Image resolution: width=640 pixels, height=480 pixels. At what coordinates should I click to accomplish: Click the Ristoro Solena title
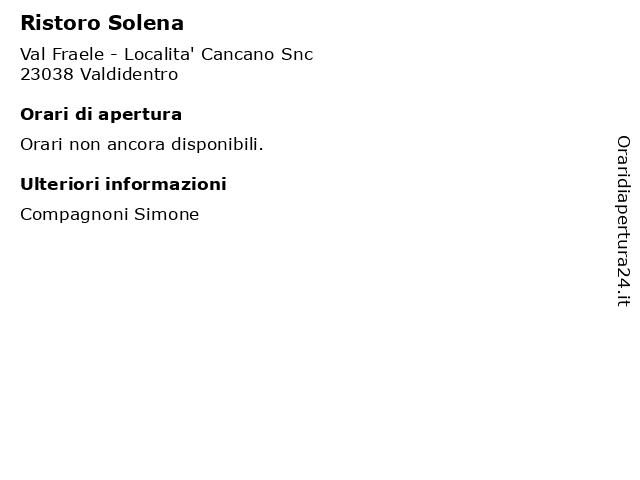tap(102, 23)
